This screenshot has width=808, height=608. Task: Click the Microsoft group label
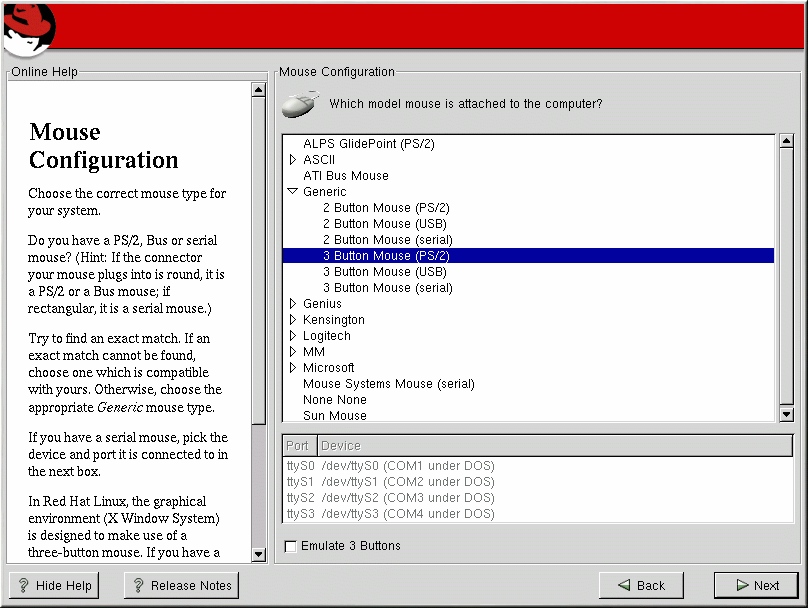[329, 367]
